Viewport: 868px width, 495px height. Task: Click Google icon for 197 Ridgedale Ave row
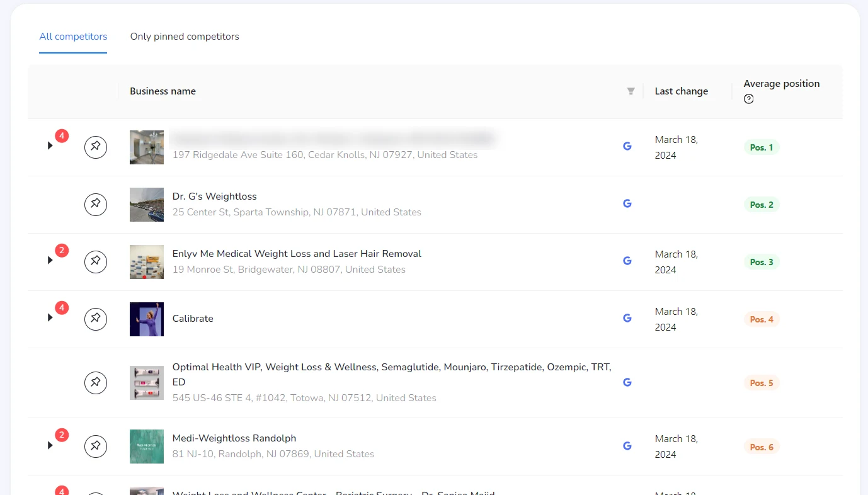pos(627,146)
